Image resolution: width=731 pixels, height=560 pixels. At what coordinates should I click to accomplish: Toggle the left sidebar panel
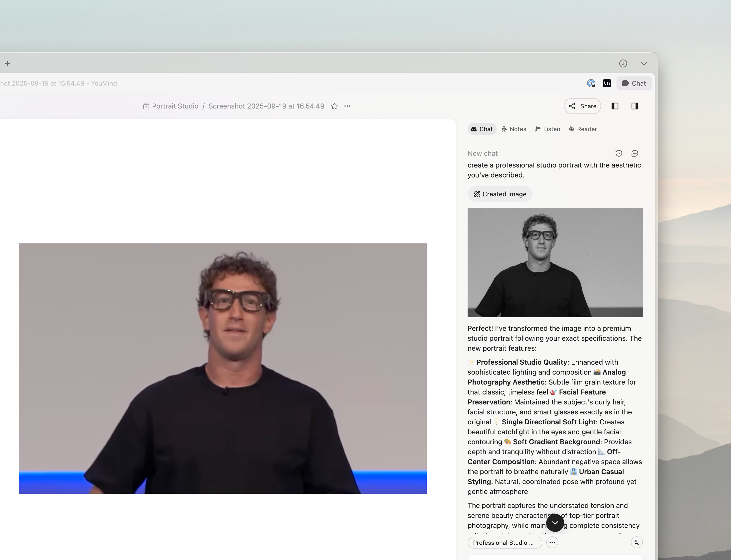tap(615, 106)
